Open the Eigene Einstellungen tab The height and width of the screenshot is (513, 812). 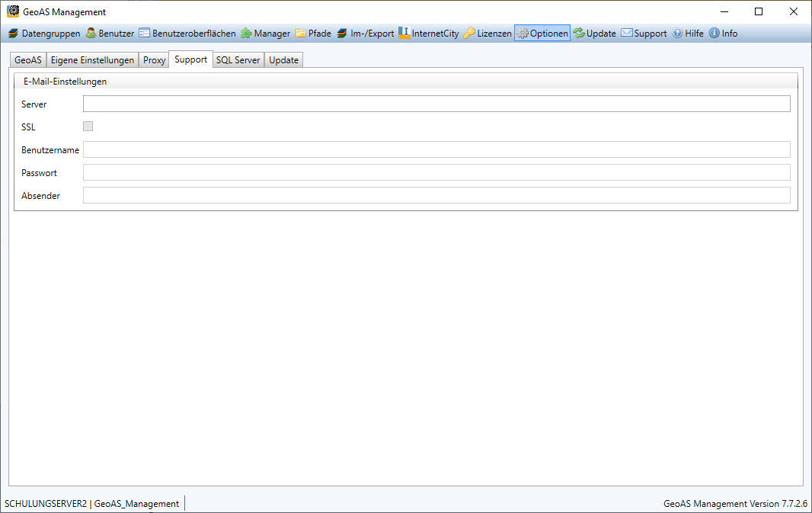(x=92, y=60)
